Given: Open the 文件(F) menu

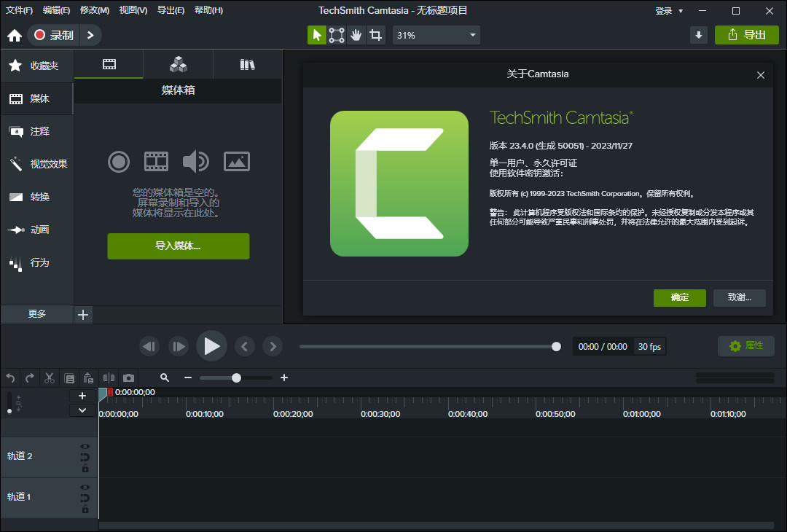Looking at the screenshot, I should (19, 10).
